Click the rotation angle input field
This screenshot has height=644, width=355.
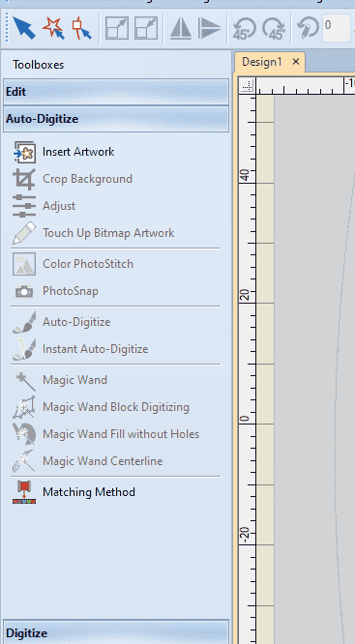(336, 28)
